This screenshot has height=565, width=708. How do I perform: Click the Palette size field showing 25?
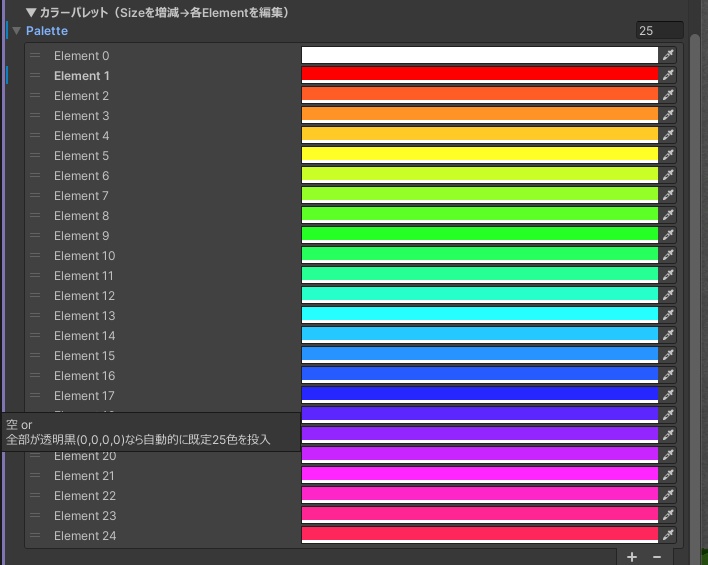click(659, 31)
